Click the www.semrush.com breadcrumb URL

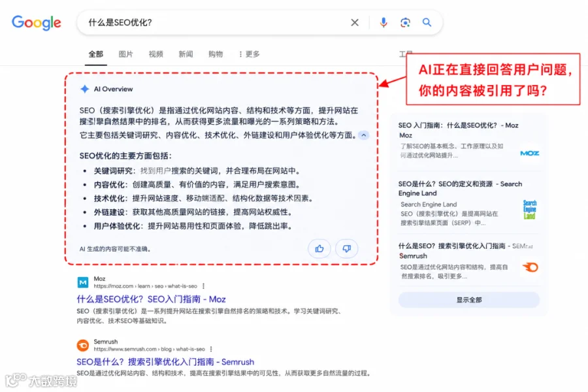(x=149, y=349)
